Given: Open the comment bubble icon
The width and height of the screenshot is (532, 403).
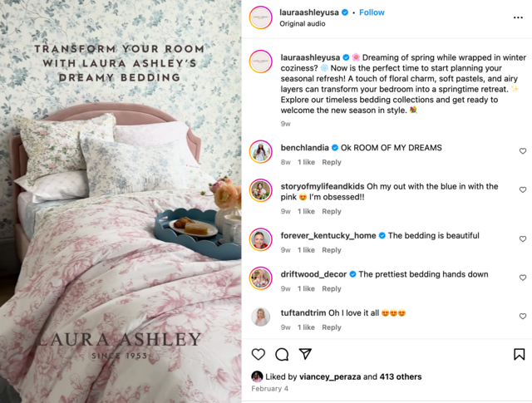Looking at the screenshot, I should click(x=282, y=354).
